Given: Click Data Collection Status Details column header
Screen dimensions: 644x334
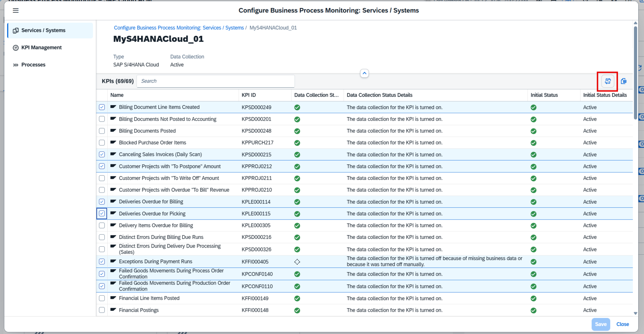Looking at the screenshot, I should pyautogui.click(x=436, y=95).
